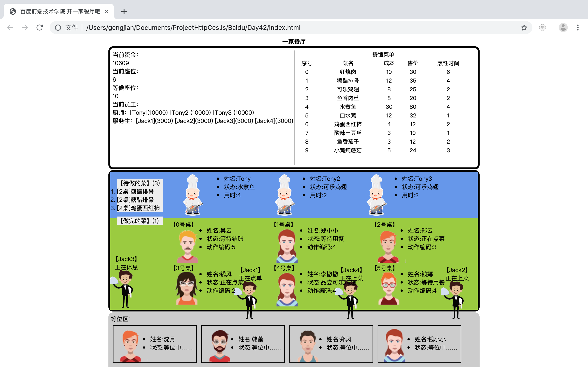Click the browser back arrow
Screen dimensions: 588x367
tap(10, 28)
